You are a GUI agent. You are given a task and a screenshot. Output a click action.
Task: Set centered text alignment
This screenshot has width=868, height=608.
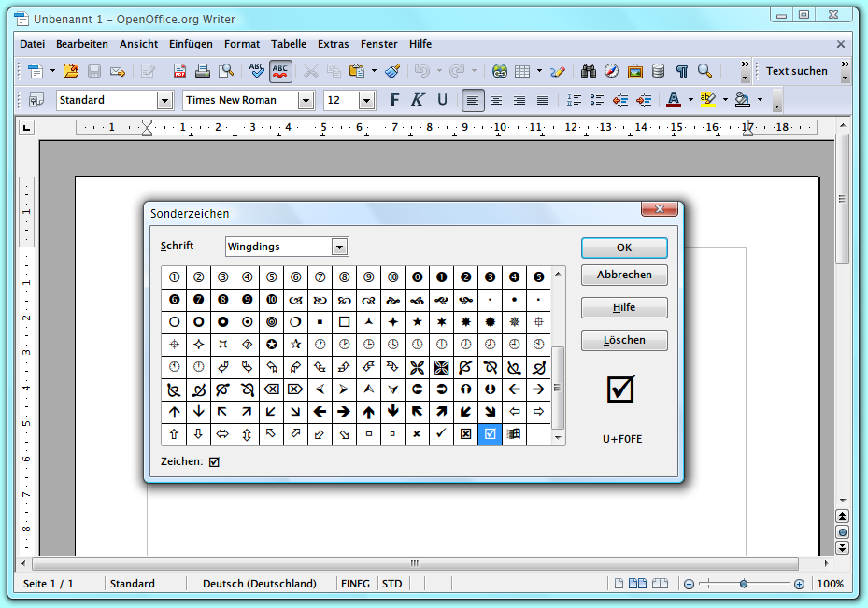click(x=496, y=100)
